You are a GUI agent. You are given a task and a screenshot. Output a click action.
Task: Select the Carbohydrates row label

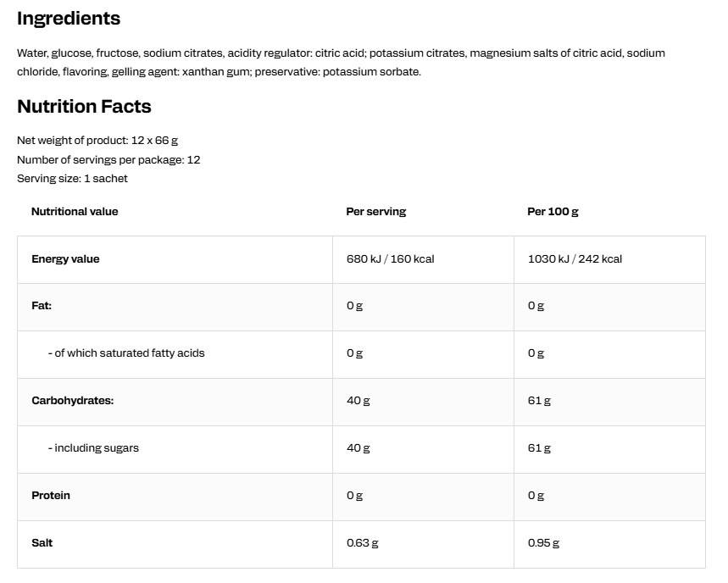tap(72, 401)
